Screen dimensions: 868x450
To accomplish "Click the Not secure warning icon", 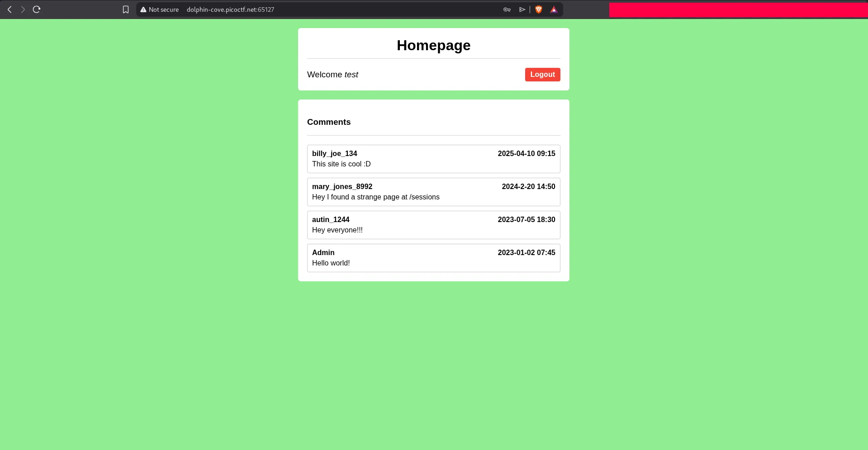I will (143, 9).
